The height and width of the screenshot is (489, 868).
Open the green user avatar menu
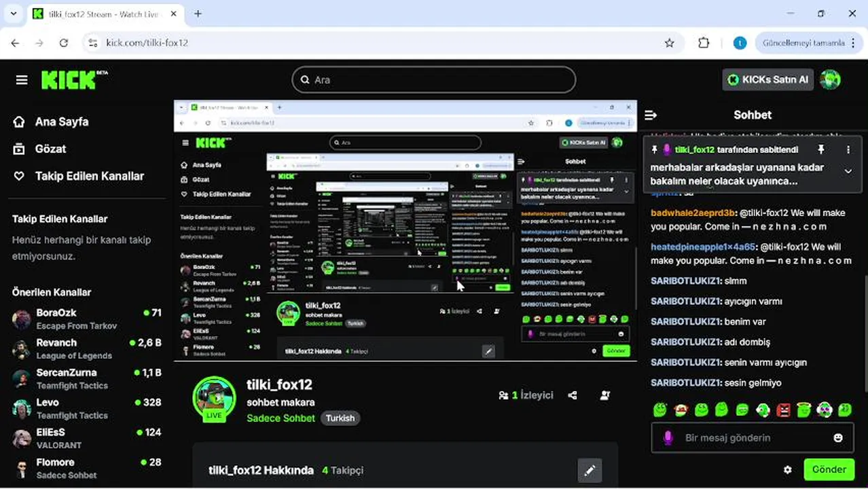click(830, 79)
